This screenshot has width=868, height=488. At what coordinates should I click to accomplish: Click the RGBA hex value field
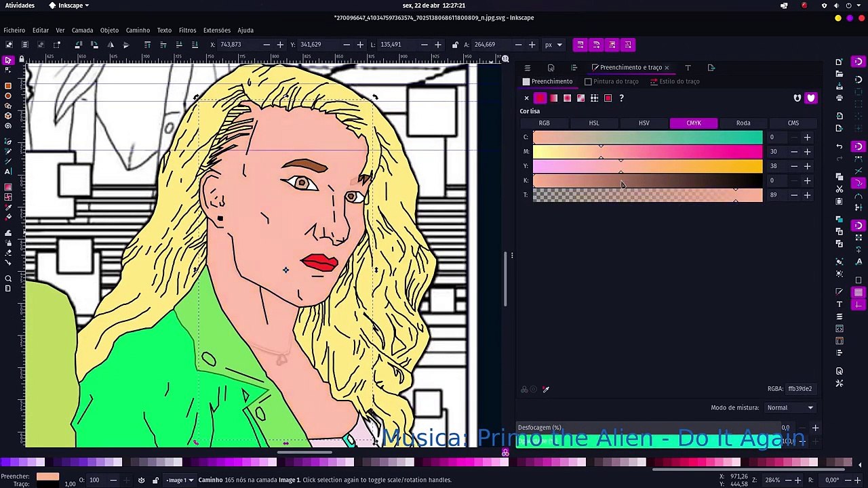pos(800,389)
